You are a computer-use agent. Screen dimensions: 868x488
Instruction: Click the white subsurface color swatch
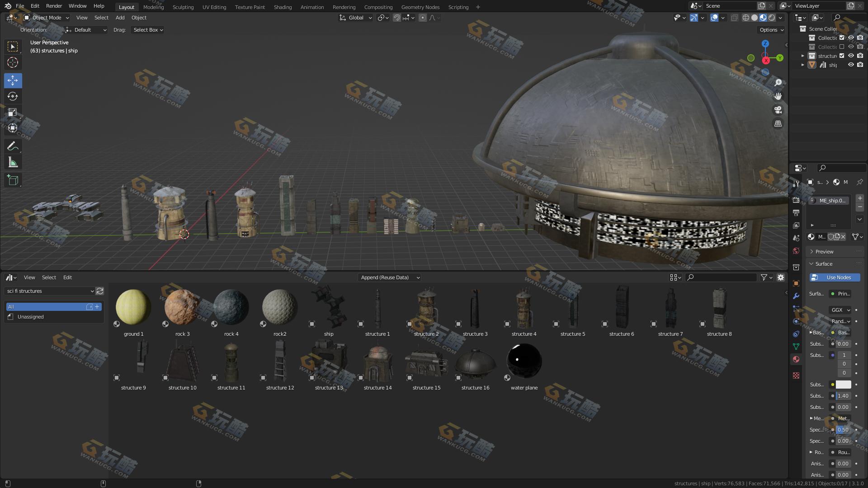[x=843, y=385]
